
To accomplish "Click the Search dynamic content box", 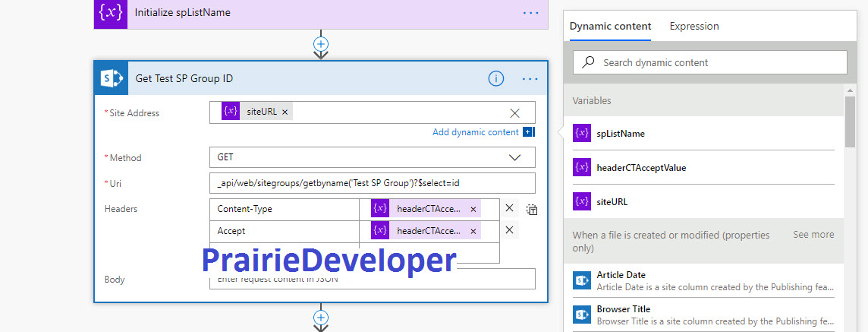I will tap(709, 62).
